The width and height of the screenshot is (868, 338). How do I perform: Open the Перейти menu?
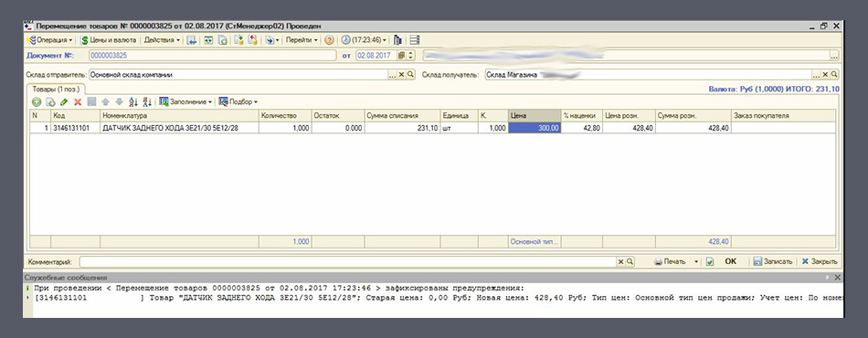click(x=302, y=40)
